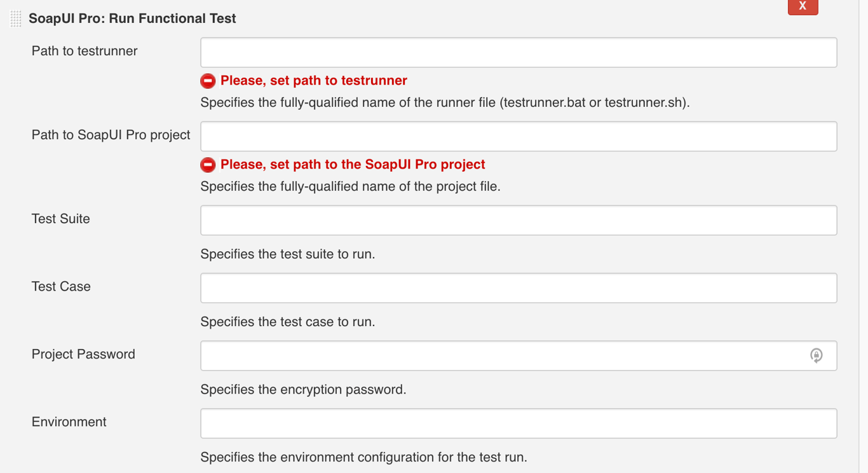Image resolution: width=868 pixels, height=473 pixels.
Task: Click the red error icon for testrunner path
Action: [208, 81]
